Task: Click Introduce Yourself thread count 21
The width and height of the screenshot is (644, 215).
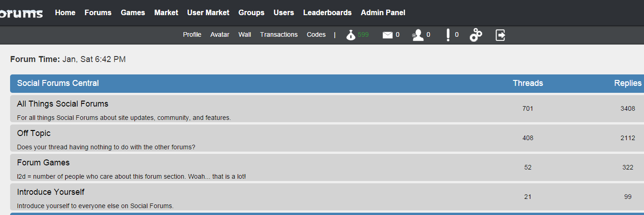Action: (528, 197)
